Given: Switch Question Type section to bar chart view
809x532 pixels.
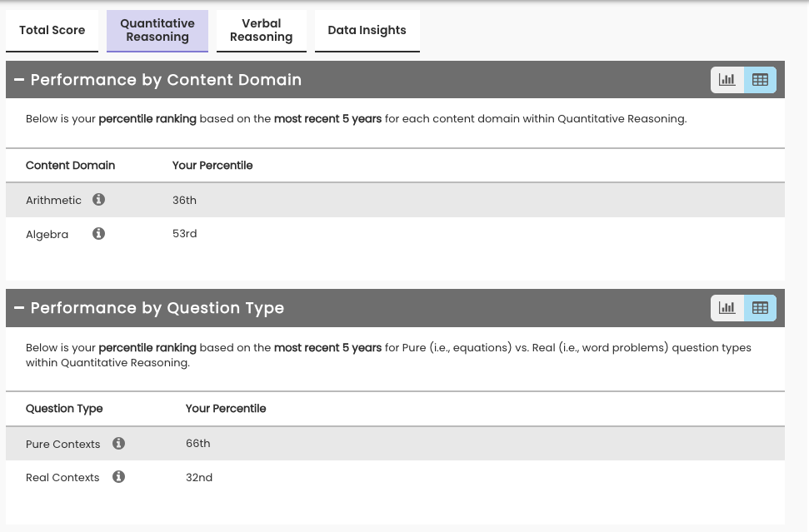Looking at the screenshot, I should pyautogui.click(x=727, y=308).
